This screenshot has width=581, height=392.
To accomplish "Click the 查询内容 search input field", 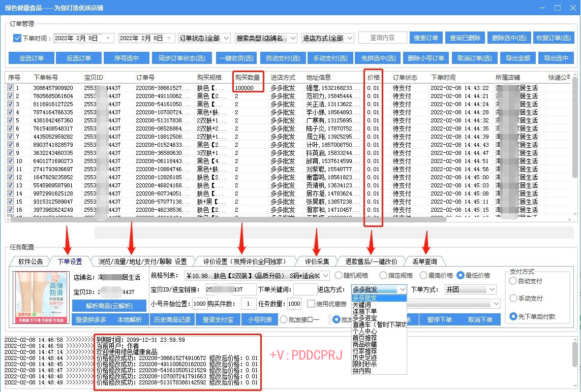I will 382,38.
